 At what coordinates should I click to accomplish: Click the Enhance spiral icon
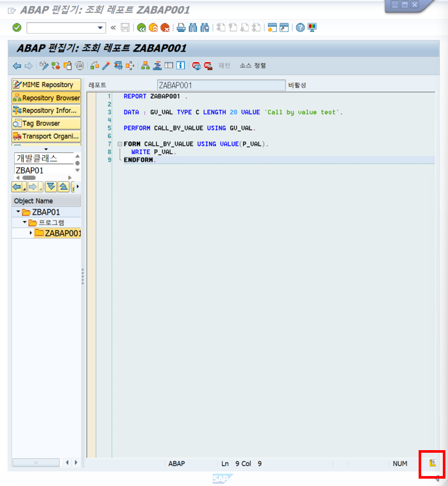pos(79,65)
